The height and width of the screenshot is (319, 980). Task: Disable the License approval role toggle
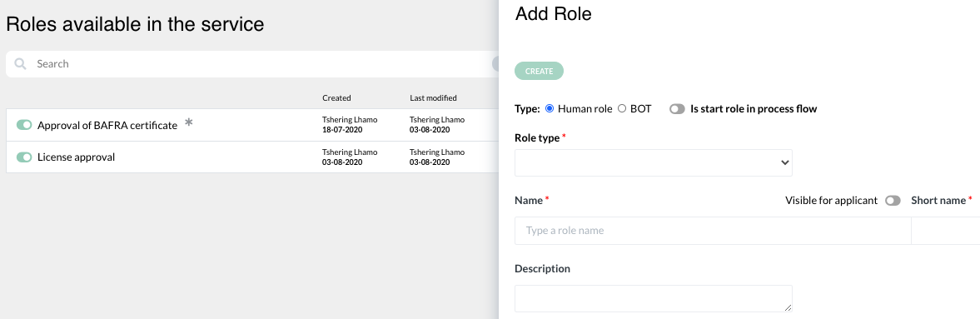click(x=24, y=157)
